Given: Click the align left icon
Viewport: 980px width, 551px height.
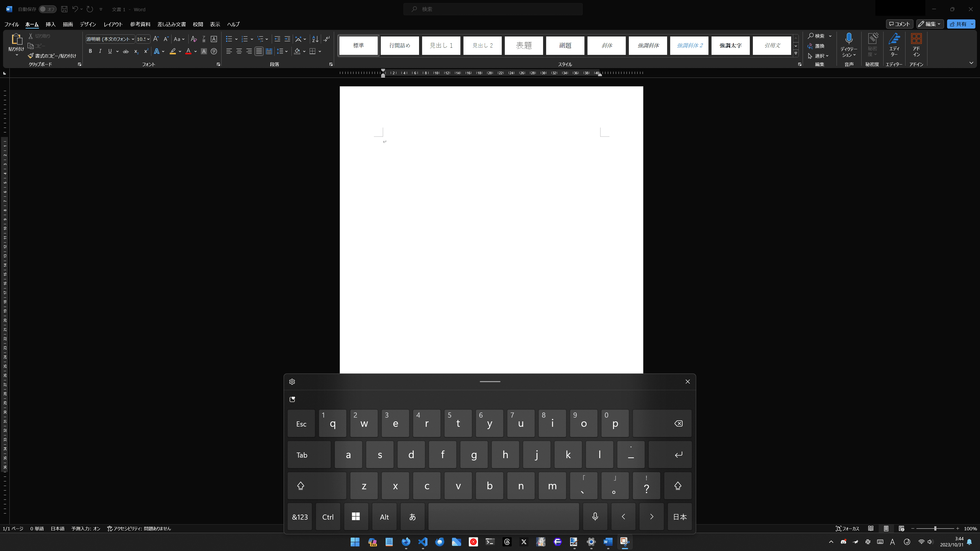Looking at the screenshot, I should [x=229, y=51].
